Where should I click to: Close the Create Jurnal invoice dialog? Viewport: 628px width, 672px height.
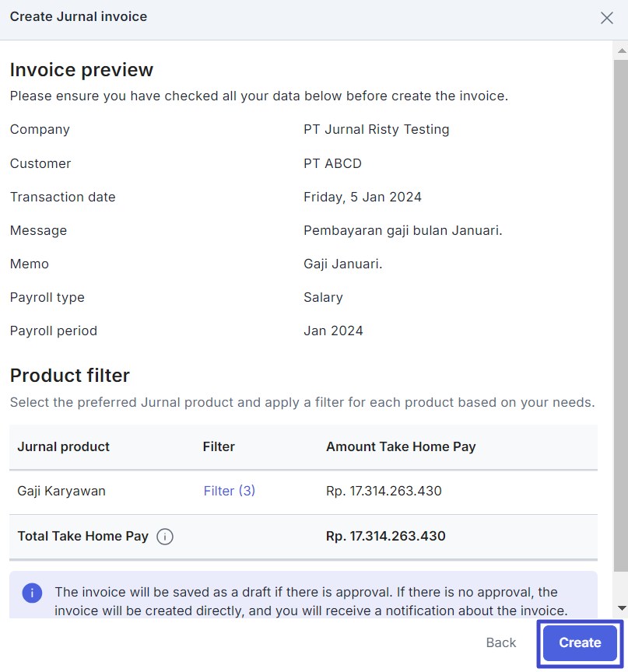click(606, 17)
